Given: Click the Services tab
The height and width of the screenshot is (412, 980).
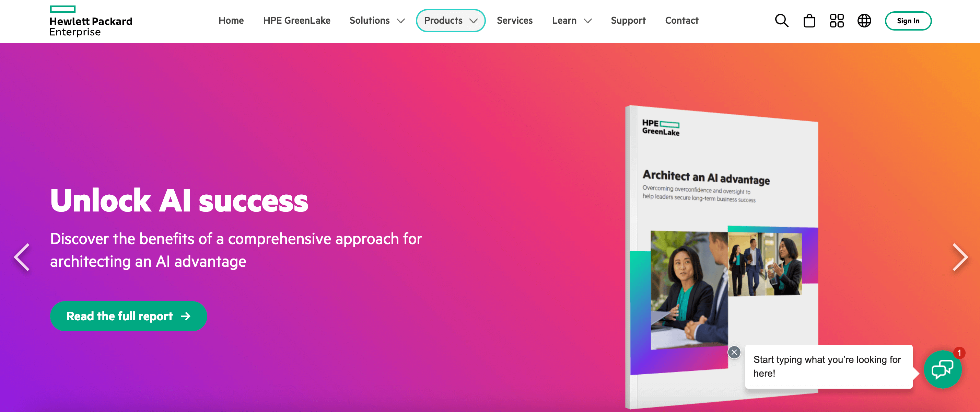Looking at the screenshot, I should (514, 21).
